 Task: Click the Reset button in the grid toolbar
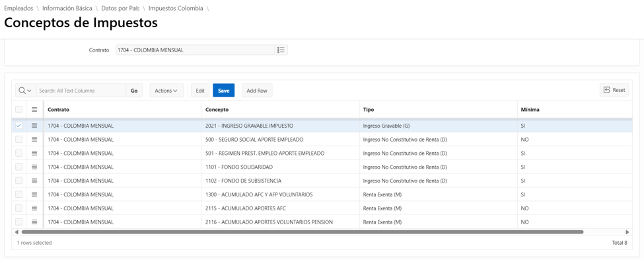[x=614, y=90]
